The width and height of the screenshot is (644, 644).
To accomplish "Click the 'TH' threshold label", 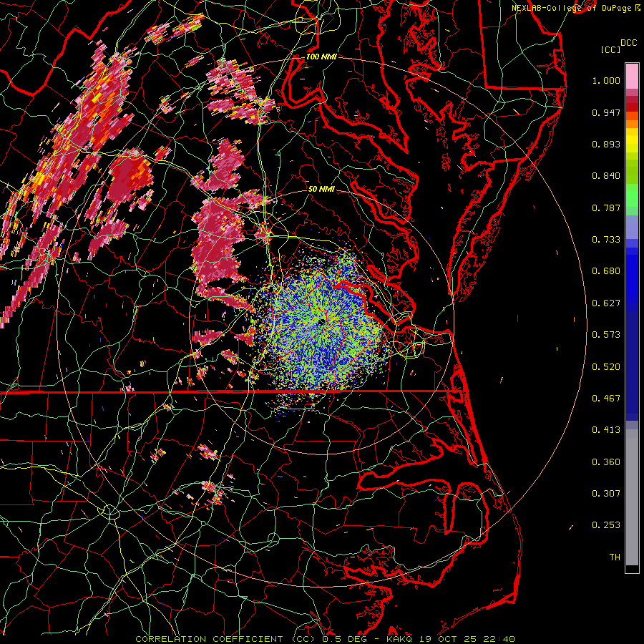I will click(x=615, y=557).
